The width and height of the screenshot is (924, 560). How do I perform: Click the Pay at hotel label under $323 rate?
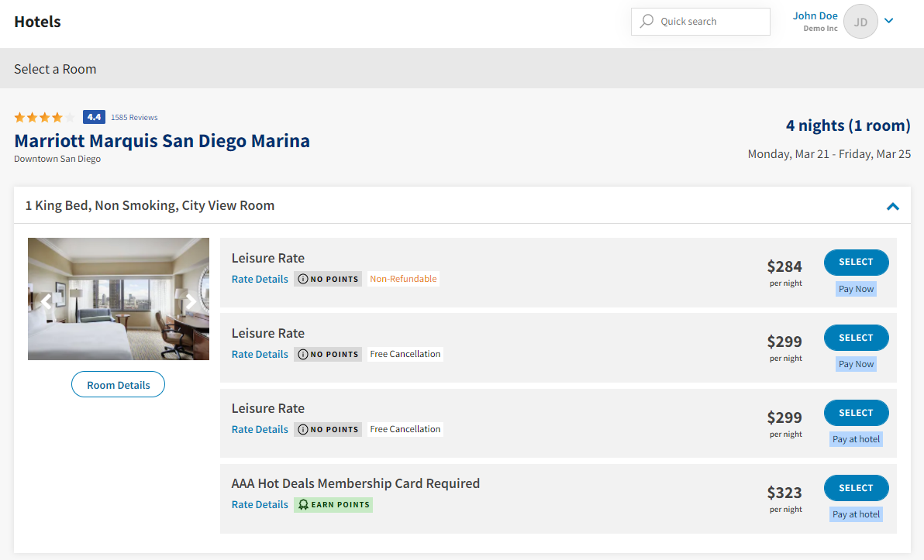856,514
